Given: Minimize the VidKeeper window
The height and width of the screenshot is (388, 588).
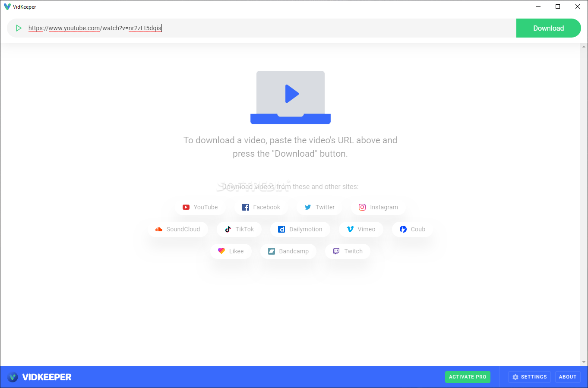Looking at the screenshot, I should click(x=538, y=6).
